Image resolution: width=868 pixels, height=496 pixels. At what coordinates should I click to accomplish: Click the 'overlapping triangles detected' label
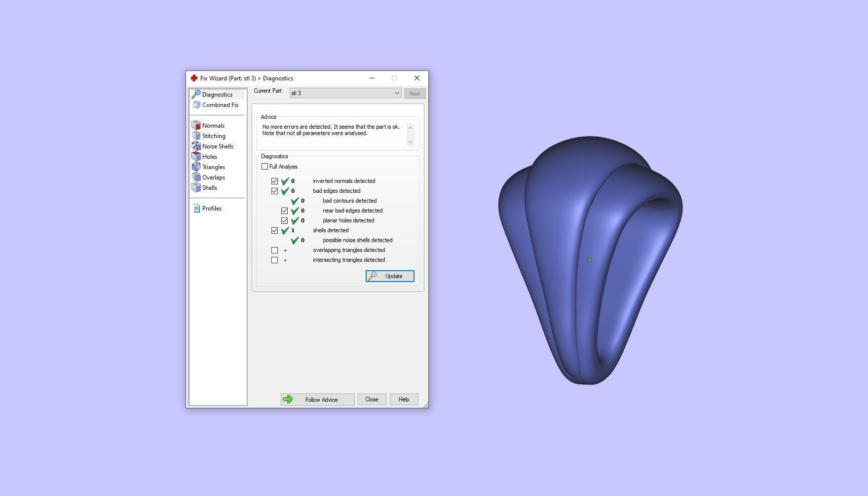point(349,250)
